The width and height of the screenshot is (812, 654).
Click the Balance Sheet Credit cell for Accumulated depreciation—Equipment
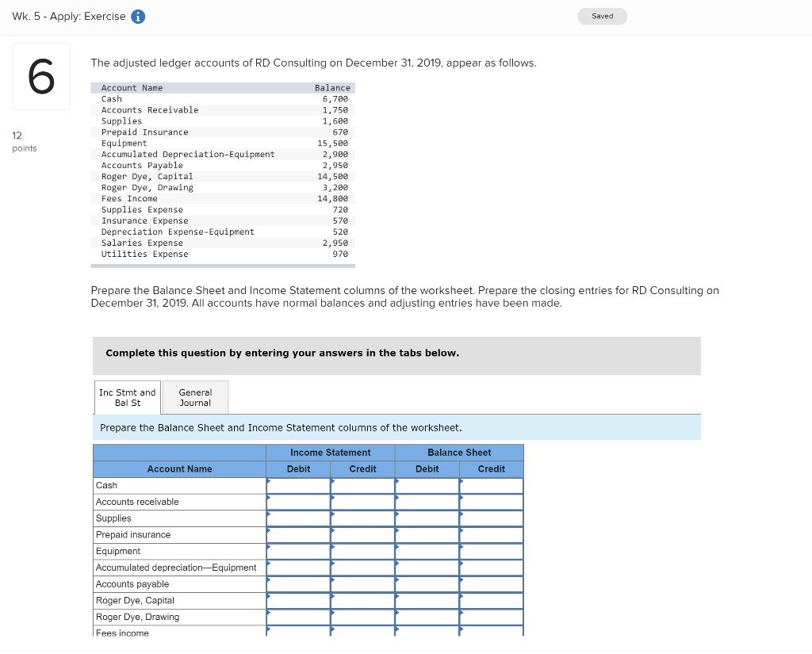point(492,568)
